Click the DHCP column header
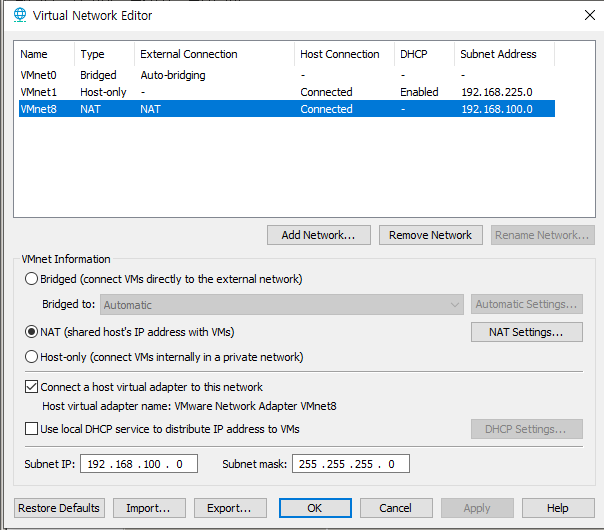This screenshot has width=604, height=530. [424, 54]
